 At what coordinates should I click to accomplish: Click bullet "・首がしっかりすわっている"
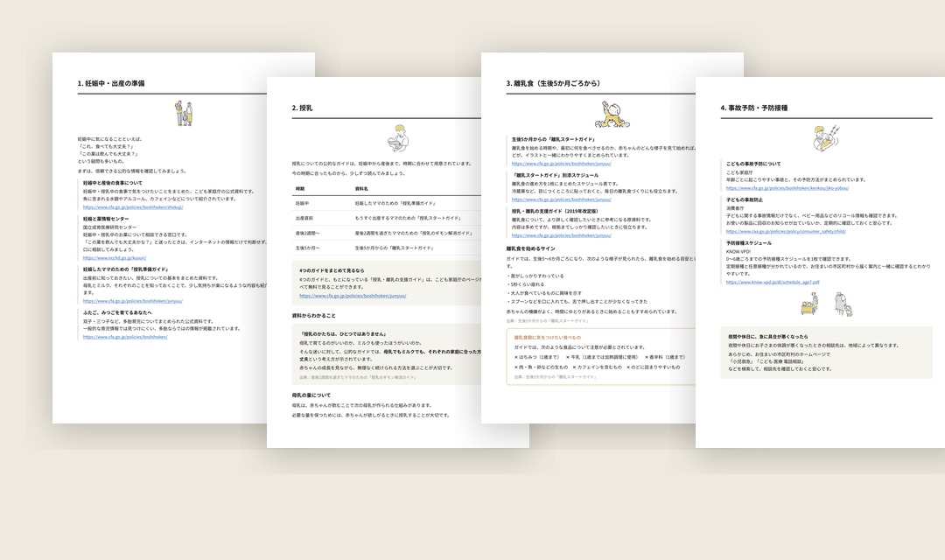pyautogui.click(x=535, y=276)
